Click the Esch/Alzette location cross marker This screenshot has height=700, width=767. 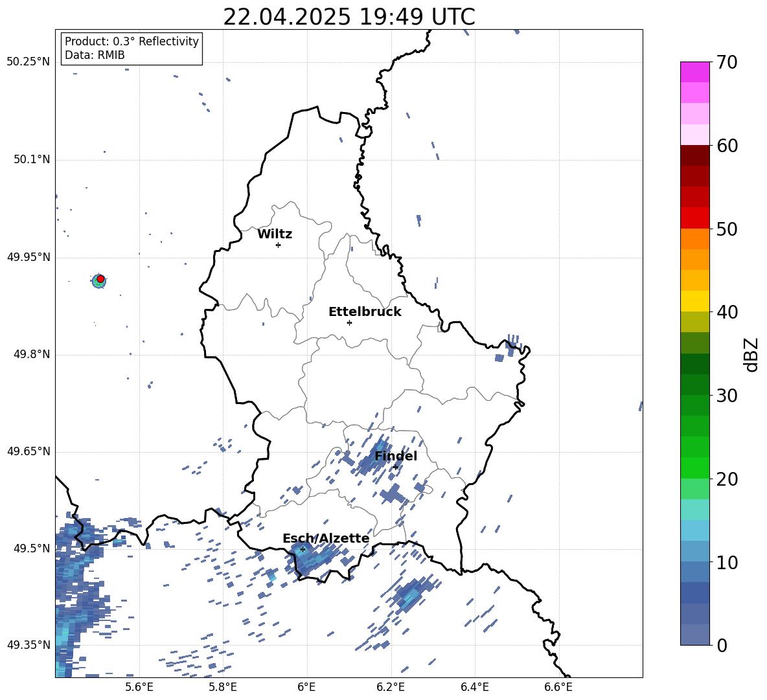(x=303, y=549)
